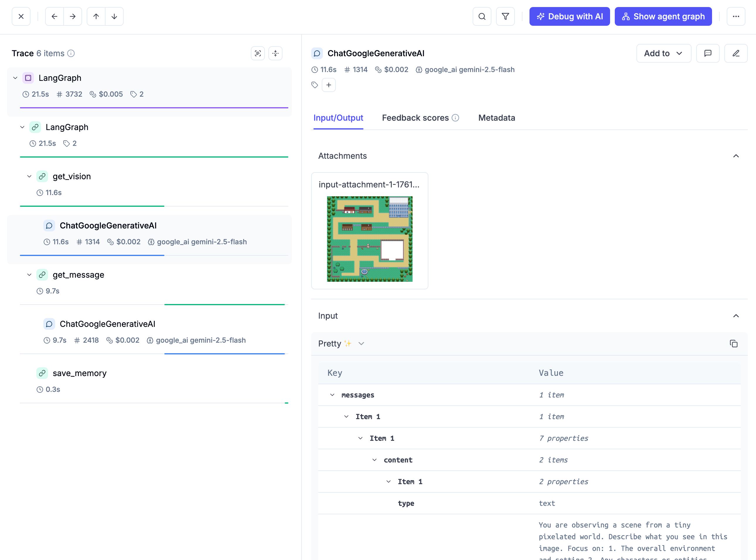
Task: Click the collapse-all tree icon in Trace header
Action: (275, 53)
